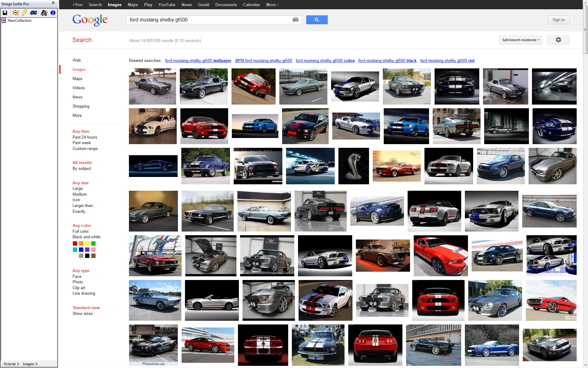
Task: Filter by Past week
Action: coord(82,143)
